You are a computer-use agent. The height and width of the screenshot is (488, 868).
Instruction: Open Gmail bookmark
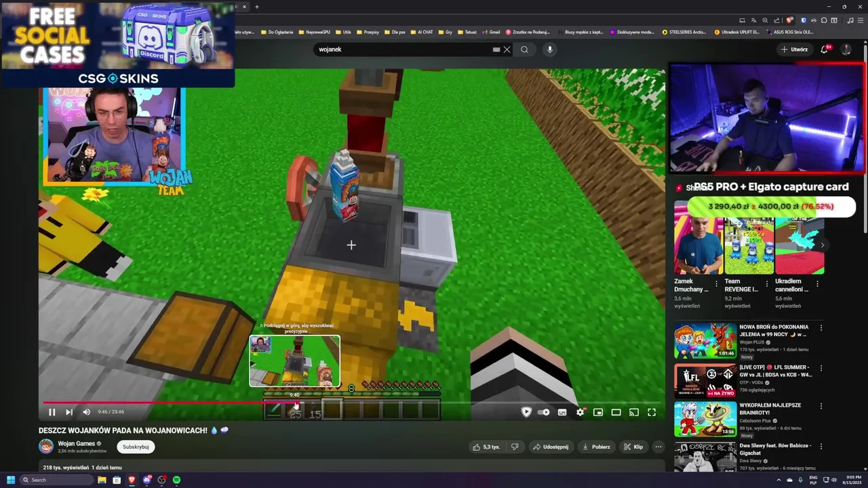pyautogui.click(x=491, y=32)
